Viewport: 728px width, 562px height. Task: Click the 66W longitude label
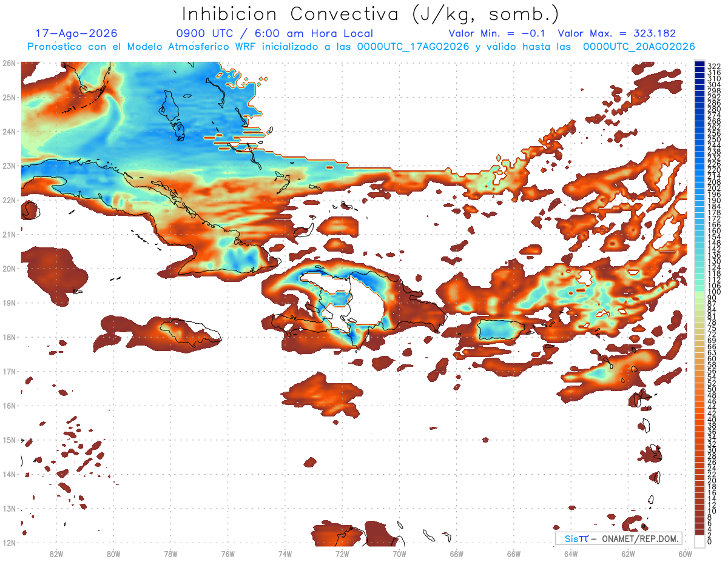pyautogui.click(x=513, y=554)
